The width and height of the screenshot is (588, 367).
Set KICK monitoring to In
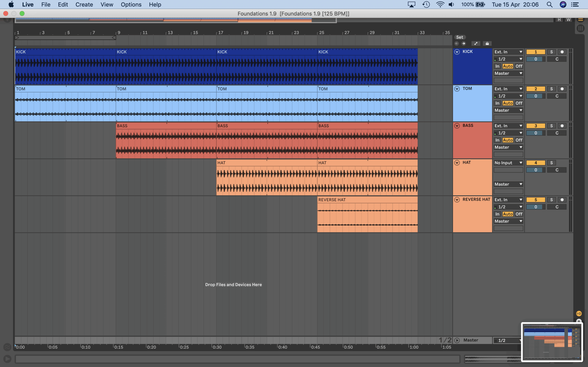click(x=497, y=66)
